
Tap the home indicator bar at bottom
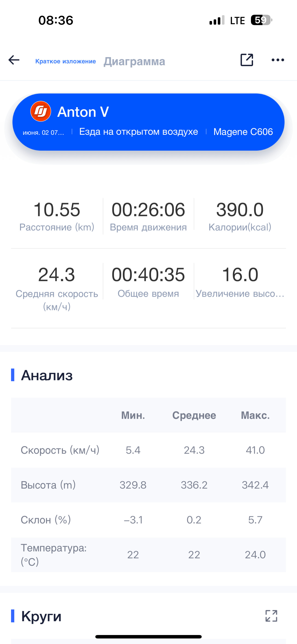(148, 636)
